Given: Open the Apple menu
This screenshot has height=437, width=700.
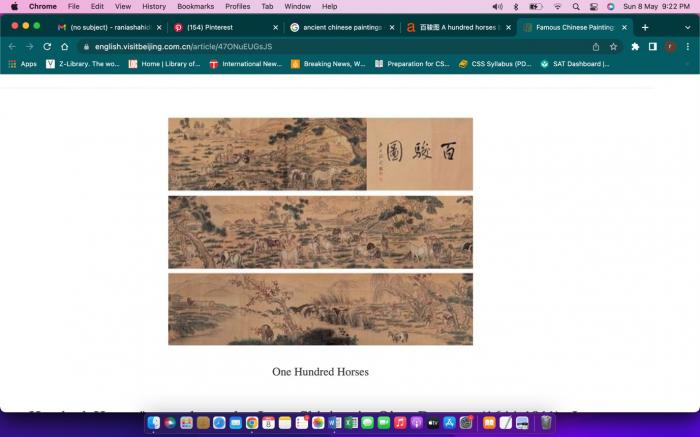Looking at the screenshot, I should [x=14, y=6].
